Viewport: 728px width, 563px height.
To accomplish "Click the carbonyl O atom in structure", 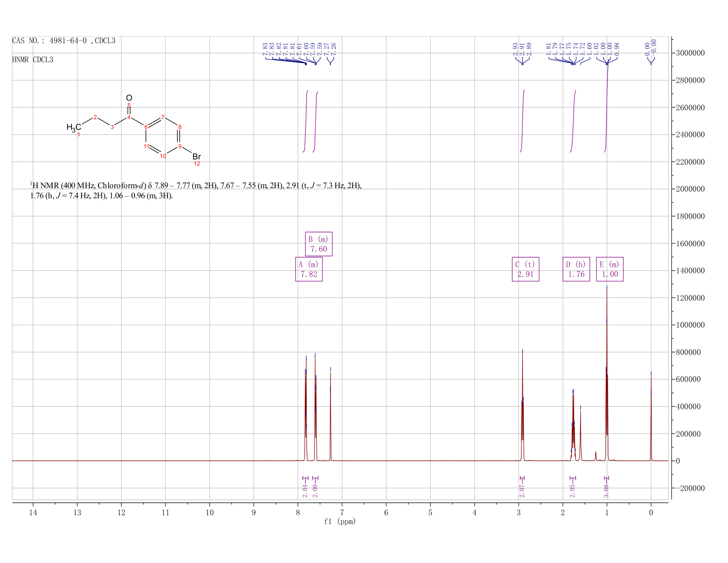I will (x=129, y=98).
